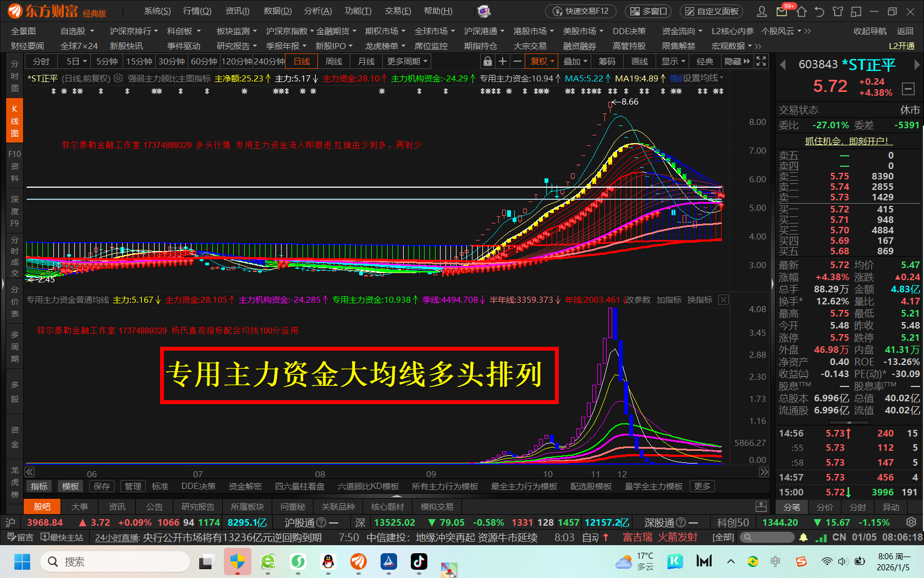Image resolution: width=924 pixels, height=578 pixels.
Task: Open status bar settings gear icon
Action: pos(911,522)
